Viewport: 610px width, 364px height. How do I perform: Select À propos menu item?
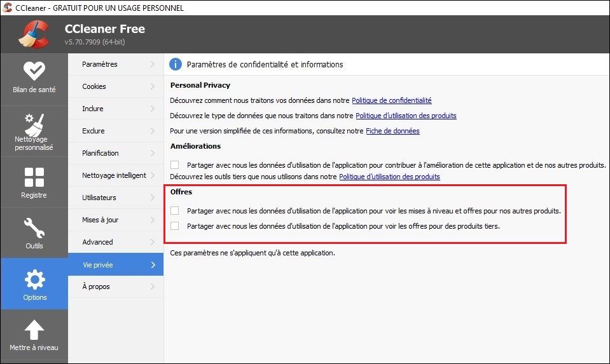point(116,286)
